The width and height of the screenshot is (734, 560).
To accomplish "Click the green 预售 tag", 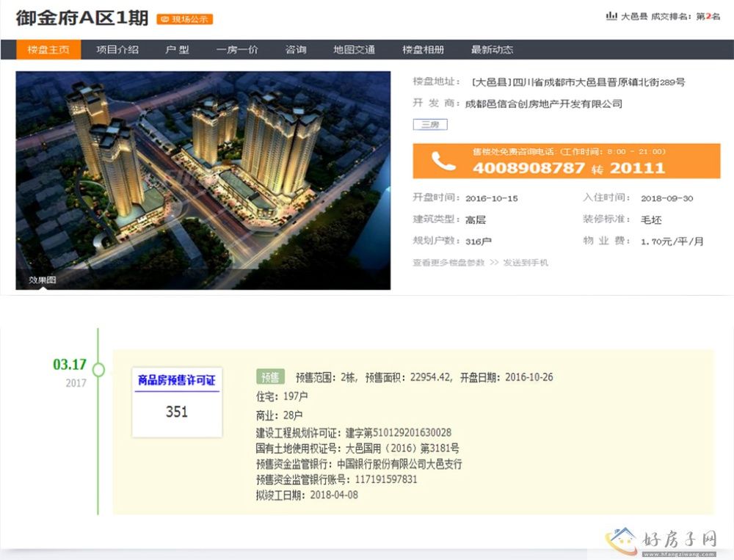I will click(269, 377).
